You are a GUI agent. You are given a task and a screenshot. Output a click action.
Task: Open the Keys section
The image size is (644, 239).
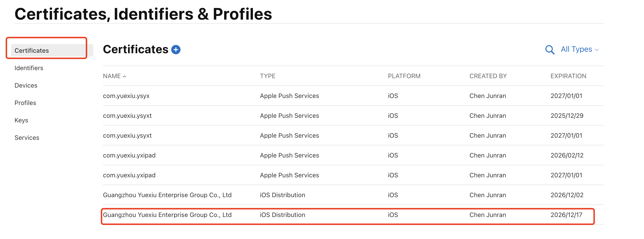(21, 120)
